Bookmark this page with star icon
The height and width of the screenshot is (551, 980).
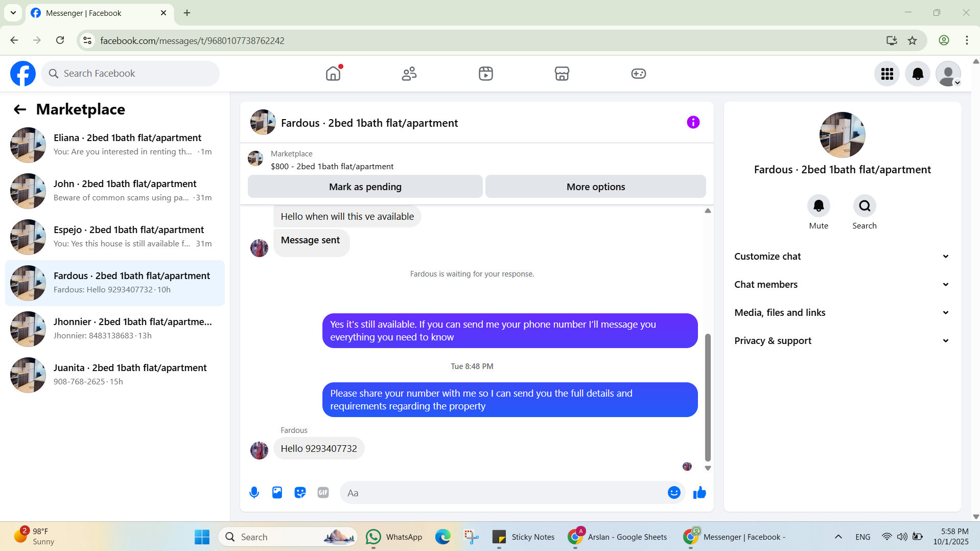[x=913, y=40]
